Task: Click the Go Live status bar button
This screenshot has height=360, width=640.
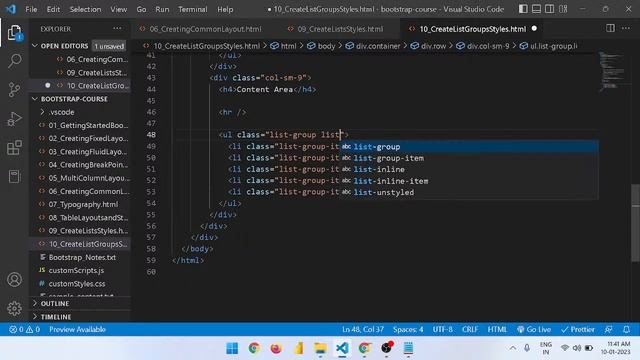Action: click(x=534, y=329)
